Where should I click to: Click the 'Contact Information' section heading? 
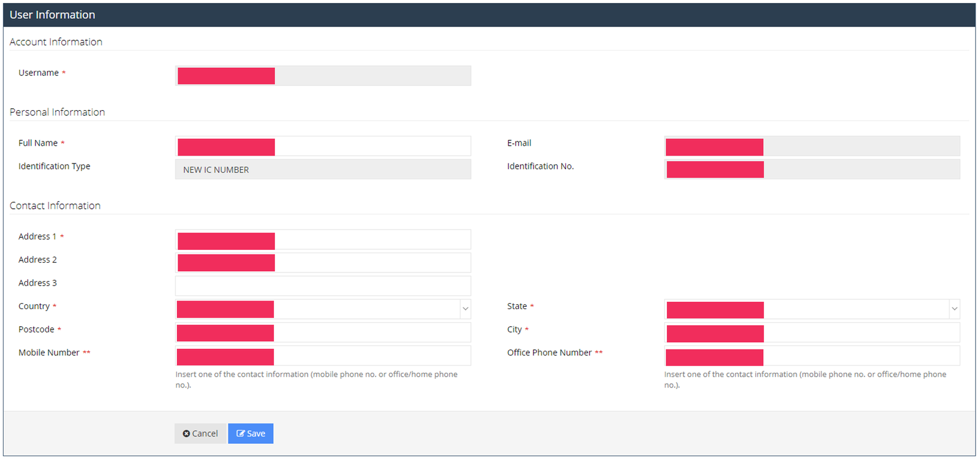55,206
